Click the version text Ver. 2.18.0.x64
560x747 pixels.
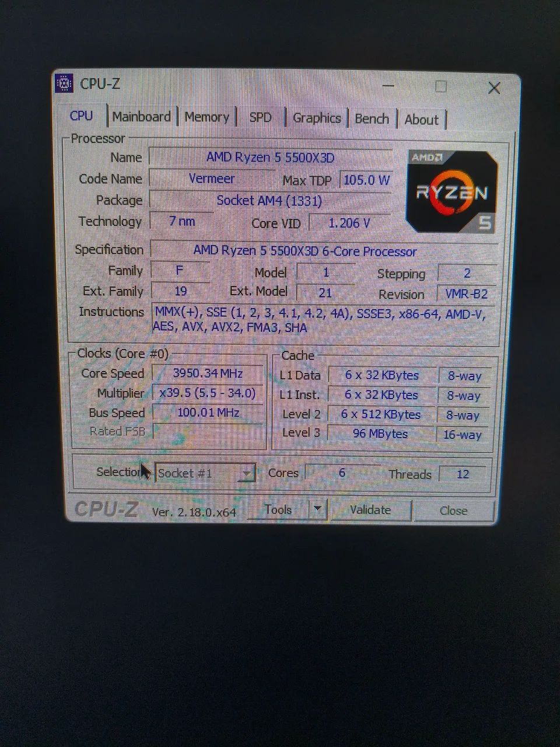[x=194, y=512]
